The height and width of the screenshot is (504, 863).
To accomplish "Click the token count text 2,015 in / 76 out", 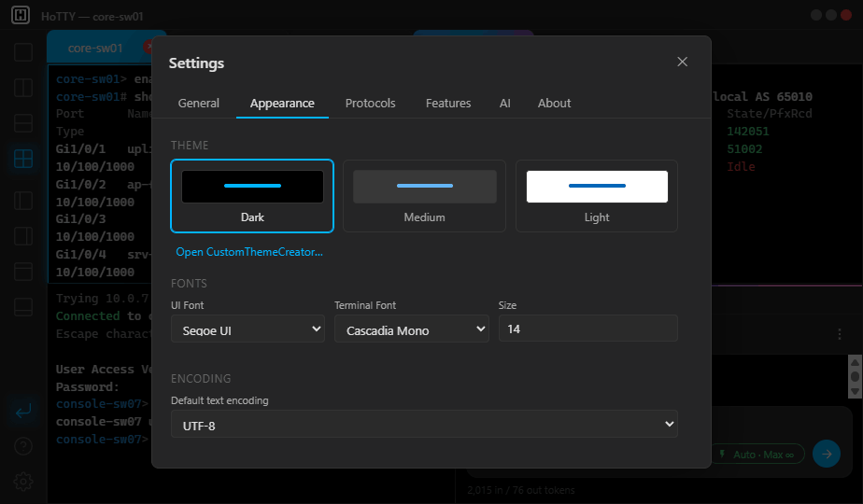I will click(520, 490).
